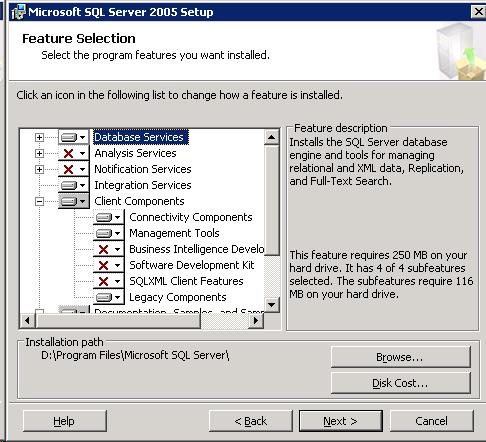The width and height of the screenshot is (486, 442).
Task: Select Business Intelligence Development subfeature
Action: [x=197, y=249]
